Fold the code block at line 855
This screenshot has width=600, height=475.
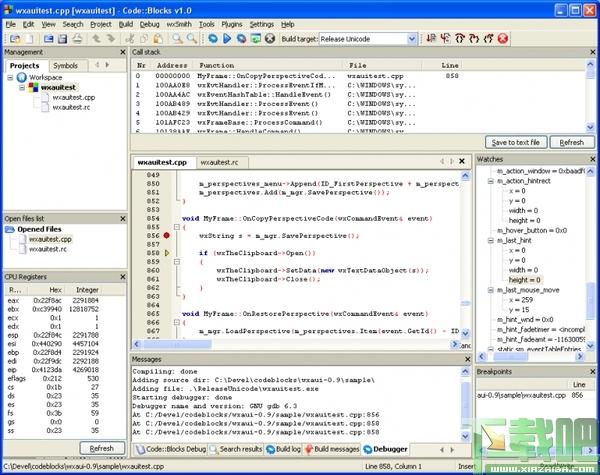(x=177, y=227)
